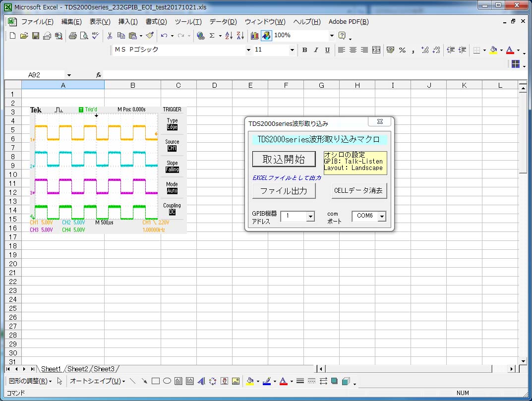532x401 pixels.
Task: Apply line color in the drawing toolbar
Action: tap(267, 381)
